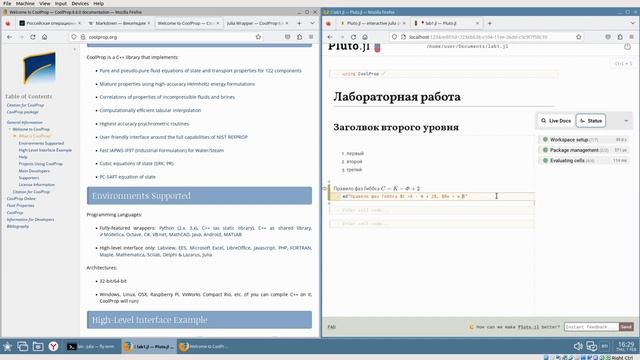Expand the Package management status row
This screenshot has width=640, height=360.
584,150
